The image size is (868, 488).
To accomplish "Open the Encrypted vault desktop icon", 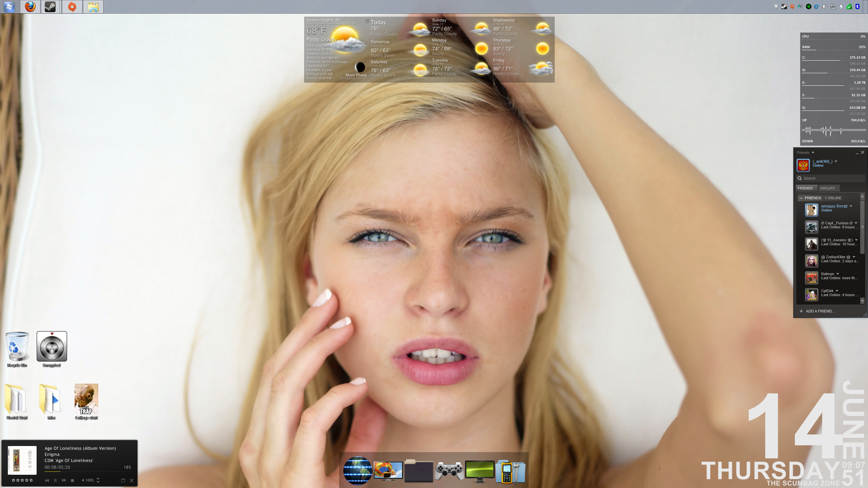I will pos(52,346).
